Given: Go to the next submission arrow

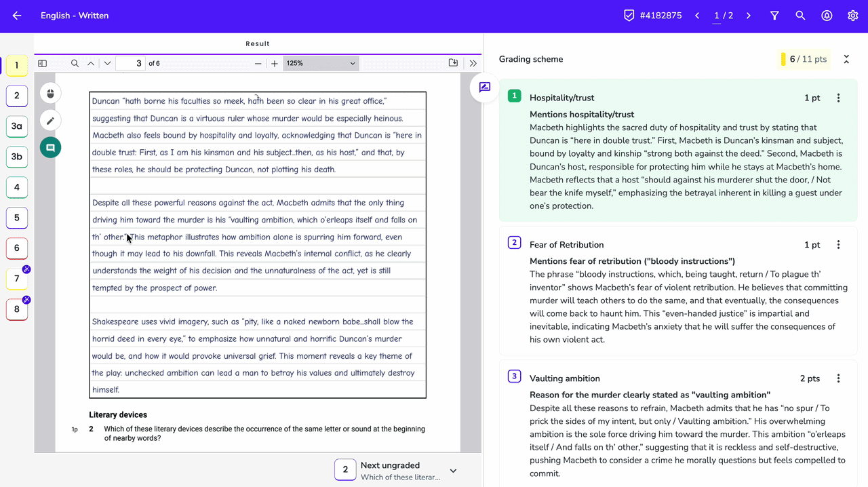Looking at the screenshot, I should 749,16.
